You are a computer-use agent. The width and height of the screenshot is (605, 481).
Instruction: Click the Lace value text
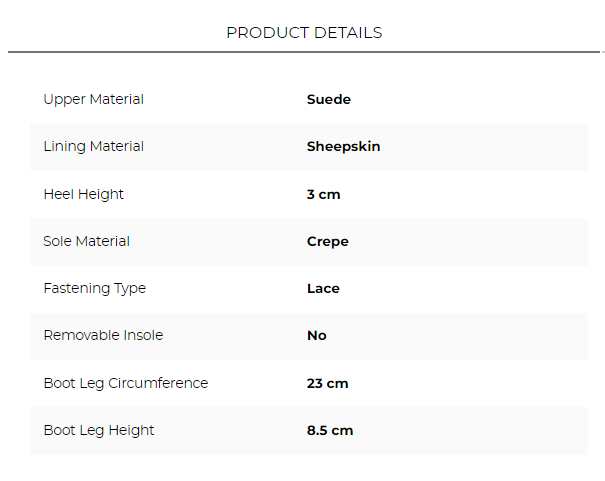point(323,288)
